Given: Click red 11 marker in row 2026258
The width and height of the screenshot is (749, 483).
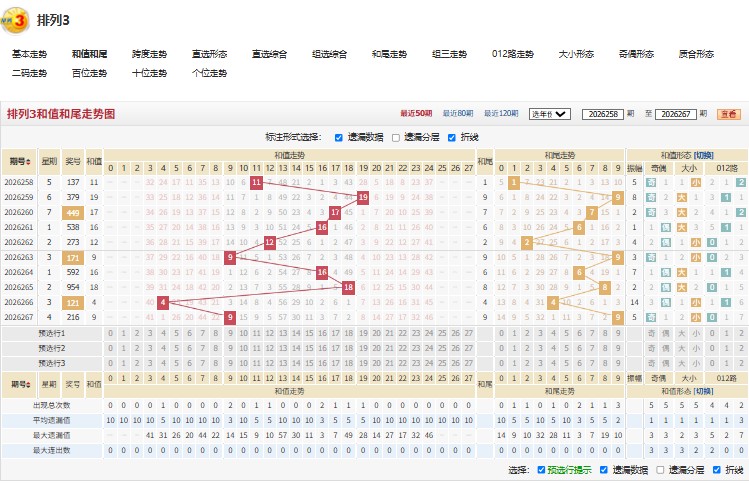Looking at the screenshot, I should click(257, 182).
